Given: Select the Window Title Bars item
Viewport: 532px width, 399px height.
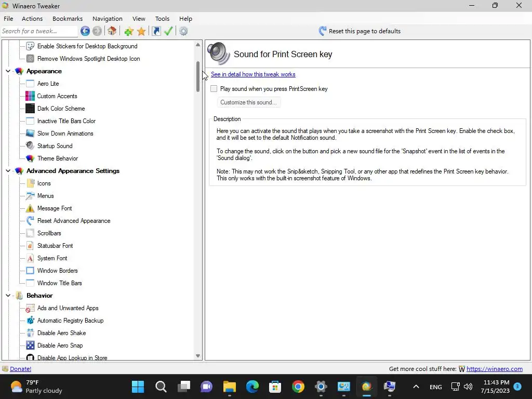Looking at the screenshot, I should [x=59, y=283].
